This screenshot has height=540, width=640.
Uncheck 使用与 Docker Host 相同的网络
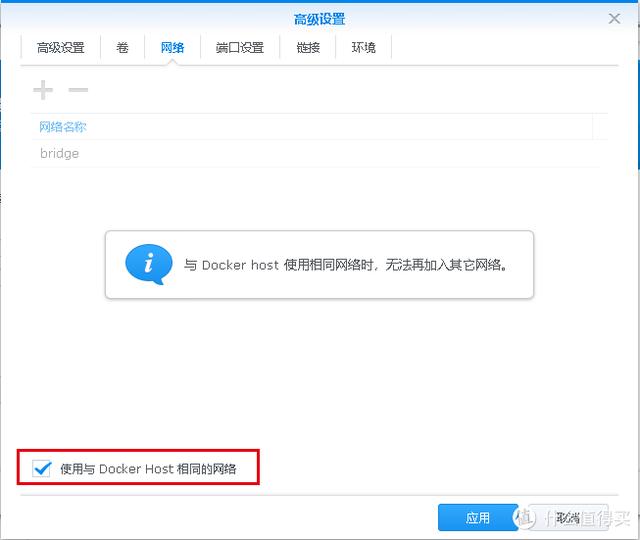(x=42, y=469)
